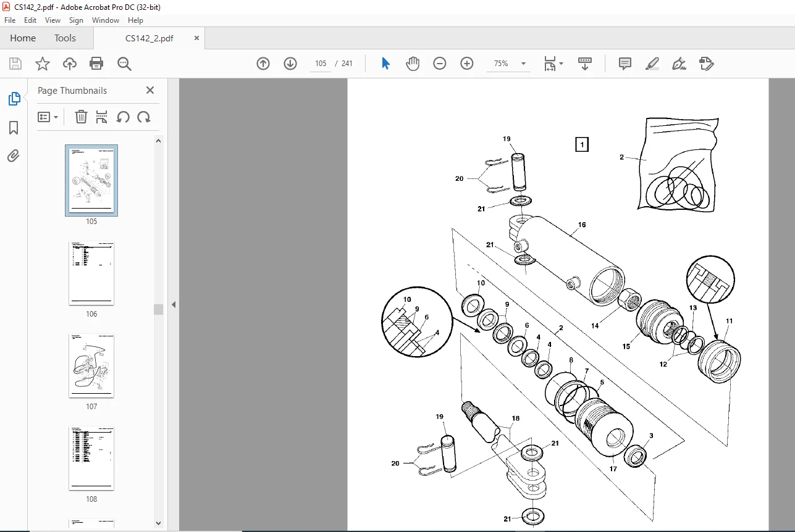Viewport: 795px width, 532px height.
Task: Zoom in with the plus circle button
Action: tap(467, 64)
